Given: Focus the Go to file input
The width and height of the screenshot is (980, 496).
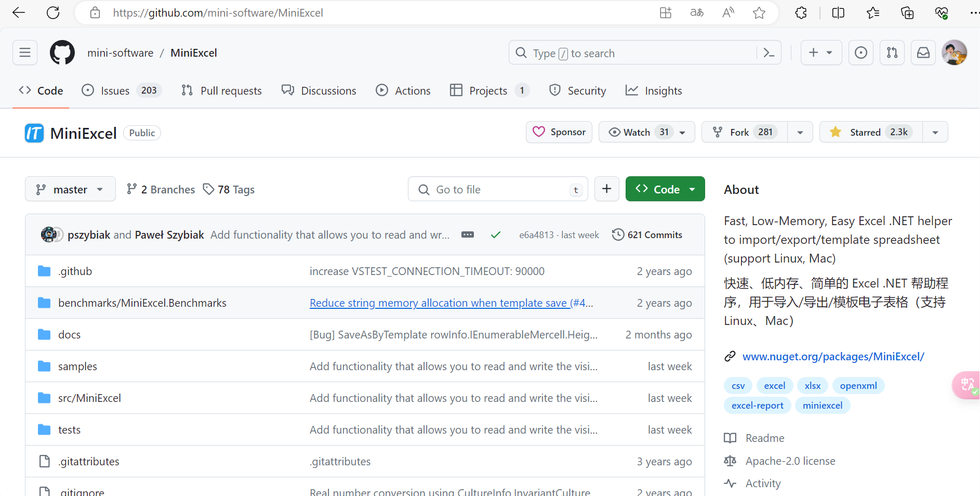Looking at the screenshot, I should (498, 189).
